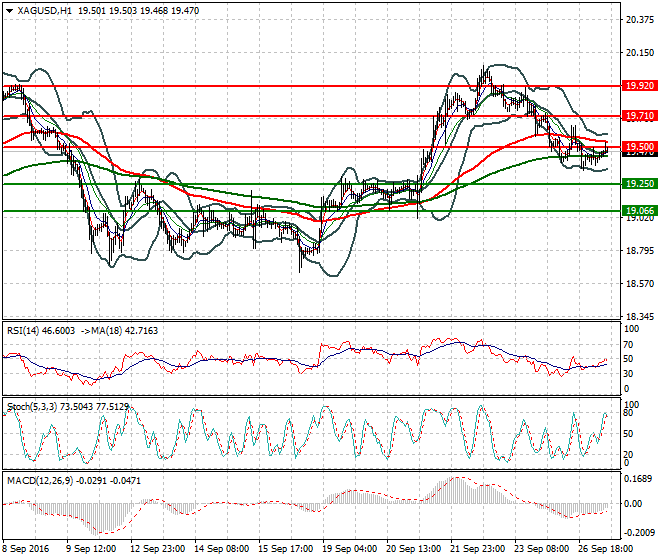Click the 18.795 price axis value
660x560 pixels.
(x=640, y=251)
